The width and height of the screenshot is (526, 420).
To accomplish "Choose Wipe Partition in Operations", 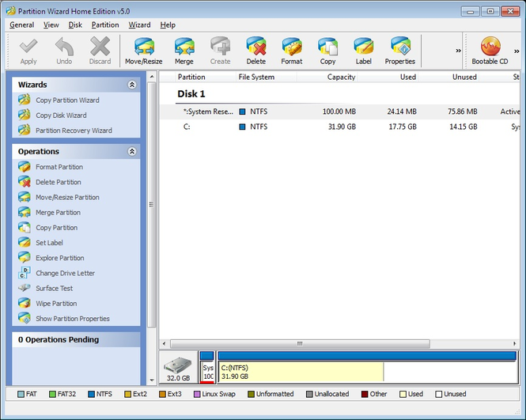I will click(x=56, y=303).
